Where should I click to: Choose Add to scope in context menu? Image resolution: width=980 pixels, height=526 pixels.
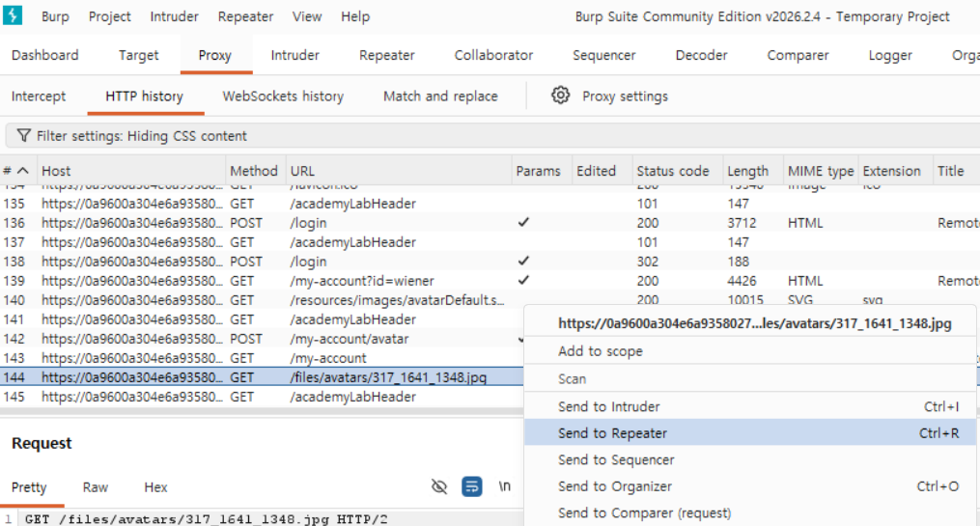click(x=749, y=351)
